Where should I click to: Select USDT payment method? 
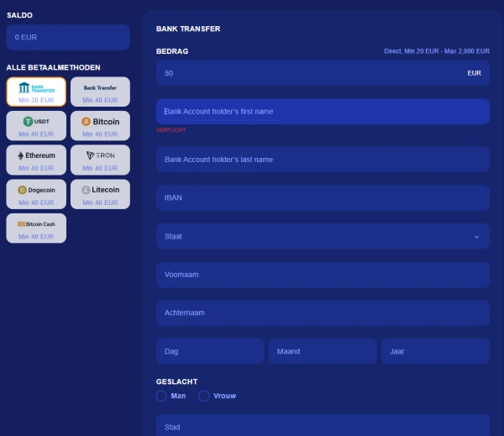coord(36,125)
